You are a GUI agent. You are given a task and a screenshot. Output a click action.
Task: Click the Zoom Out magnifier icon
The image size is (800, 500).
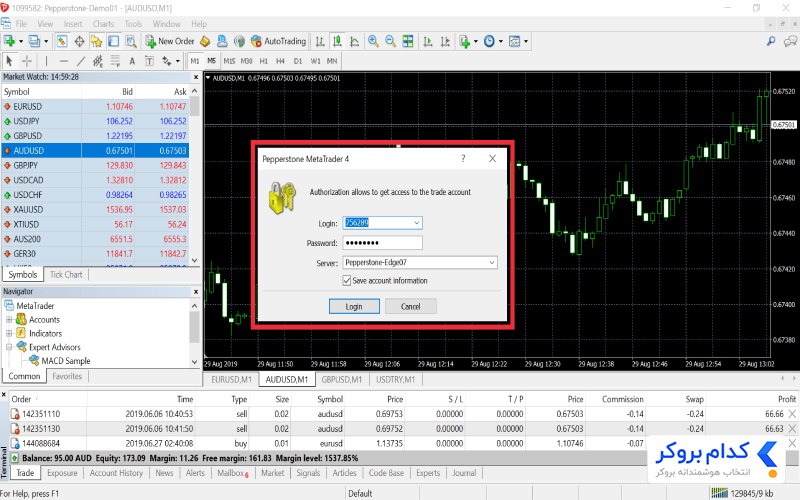[x=390, y=41]
